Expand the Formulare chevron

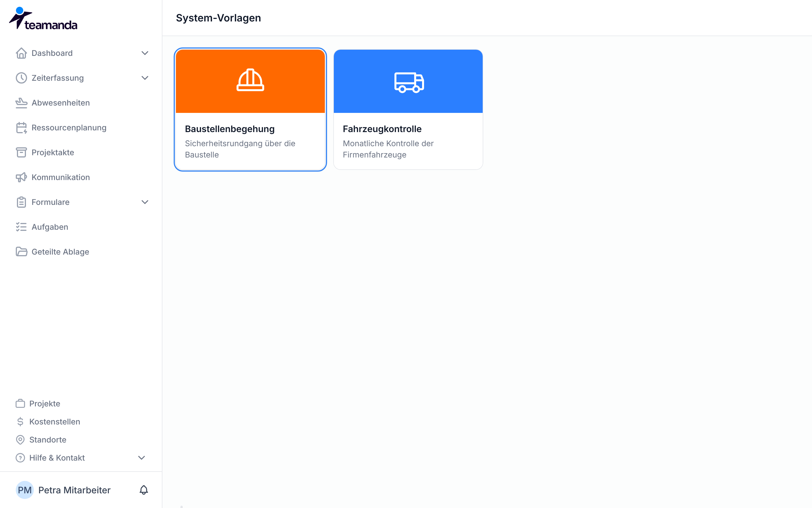pyautogui.click(x=145, y=202)
